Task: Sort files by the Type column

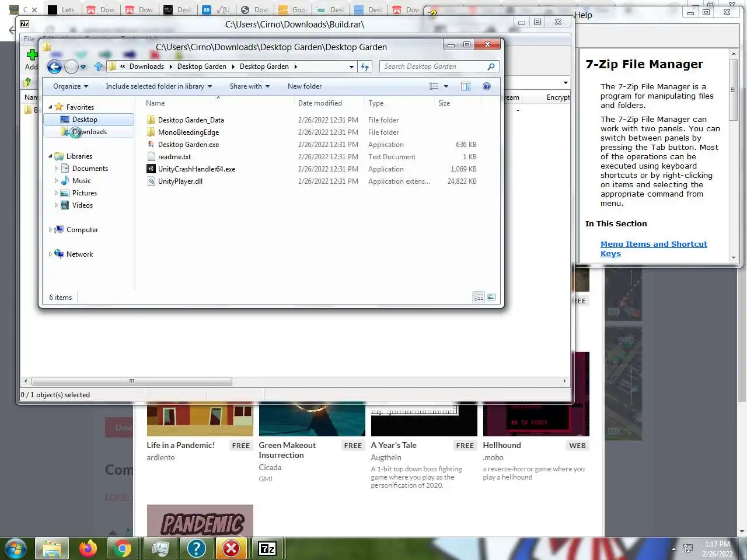Action: point(399,103)
